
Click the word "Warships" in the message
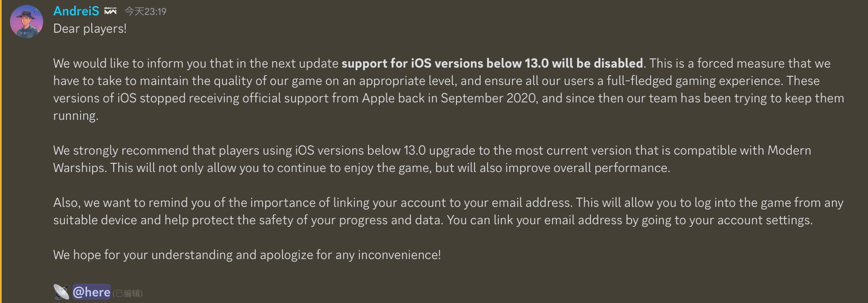click(79, 168)
